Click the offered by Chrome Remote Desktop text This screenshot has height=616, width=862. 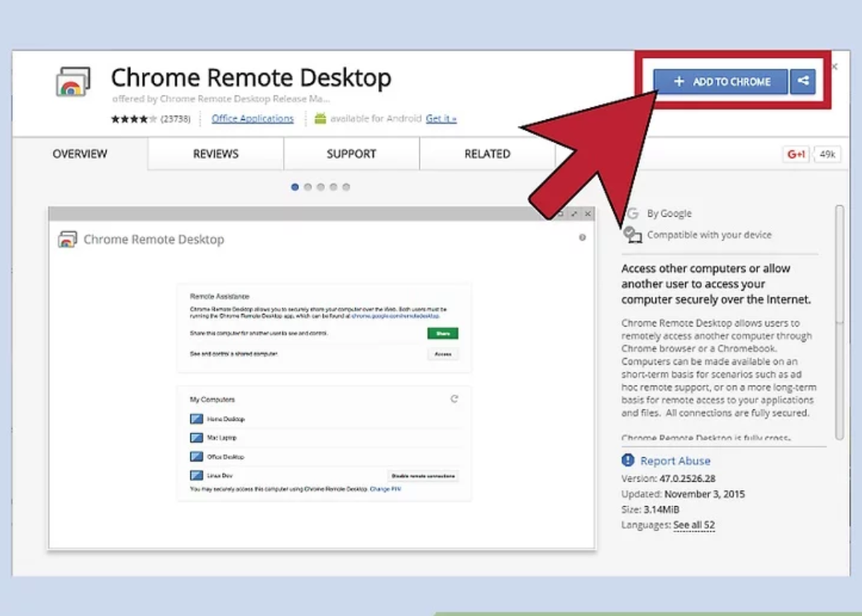pyautogui.click(x=221, y=99)
